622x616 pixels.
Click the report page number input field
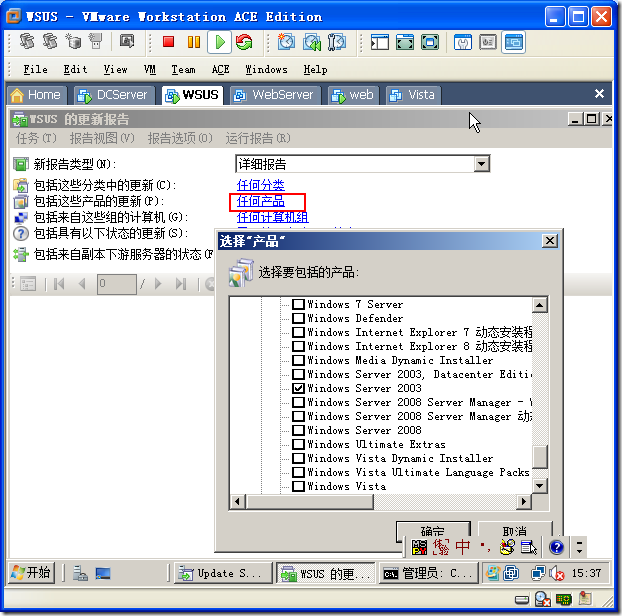click(117, 284)
